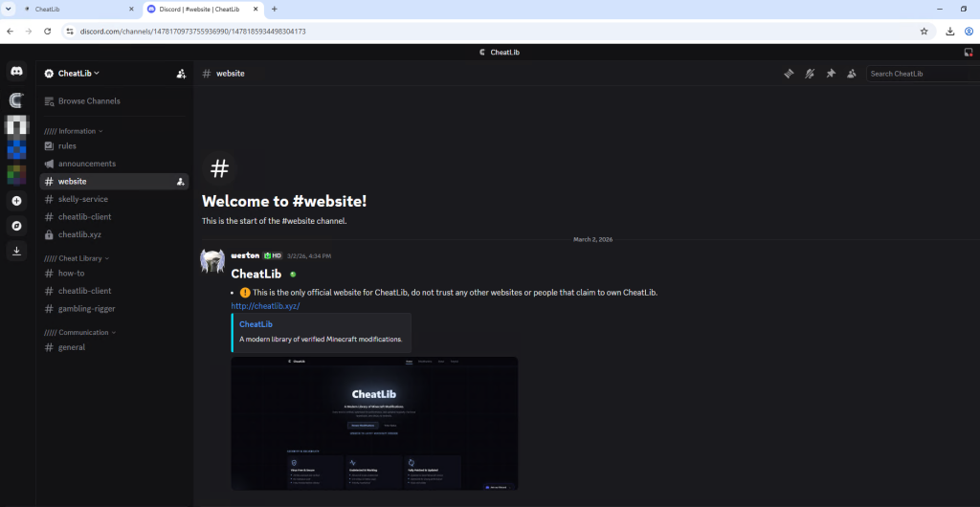Click the March 2, 2026 date divider label

[592, 240]
